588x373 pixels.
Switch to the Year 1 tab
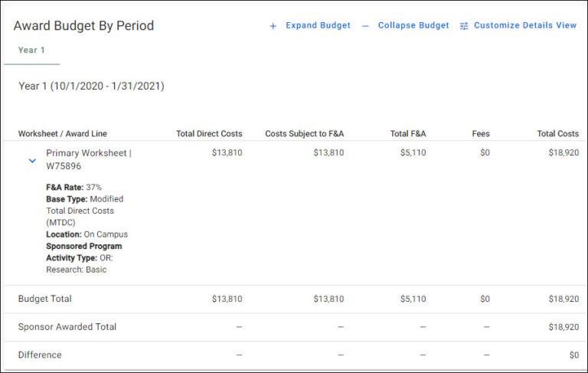[31, 51]
